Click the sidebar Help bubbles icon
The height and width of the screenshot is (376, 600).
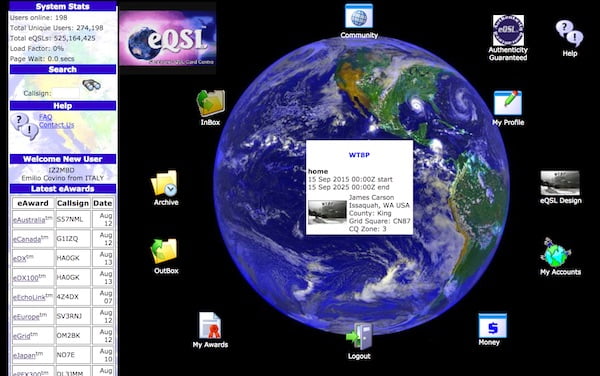24,127
